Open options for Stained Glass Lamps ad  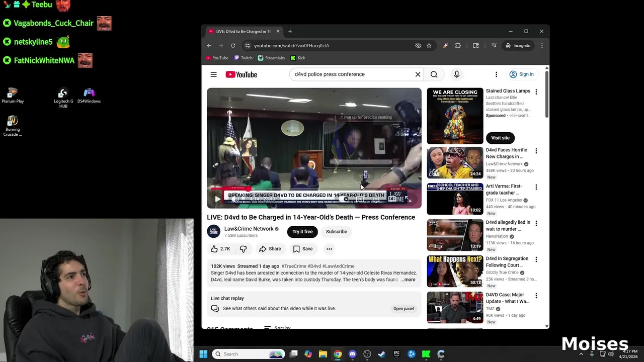pos(536,92)
